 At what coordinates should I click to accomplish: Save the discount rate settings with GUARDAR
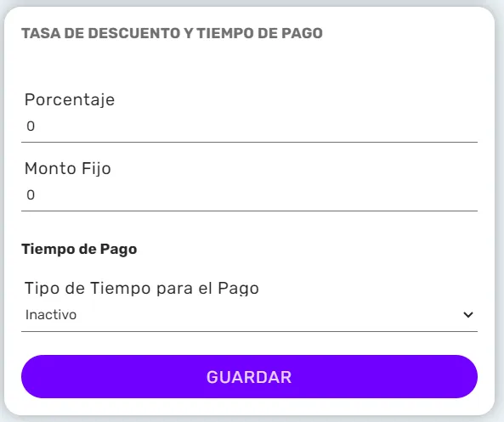pyautogui.click(x=249, y=376)
